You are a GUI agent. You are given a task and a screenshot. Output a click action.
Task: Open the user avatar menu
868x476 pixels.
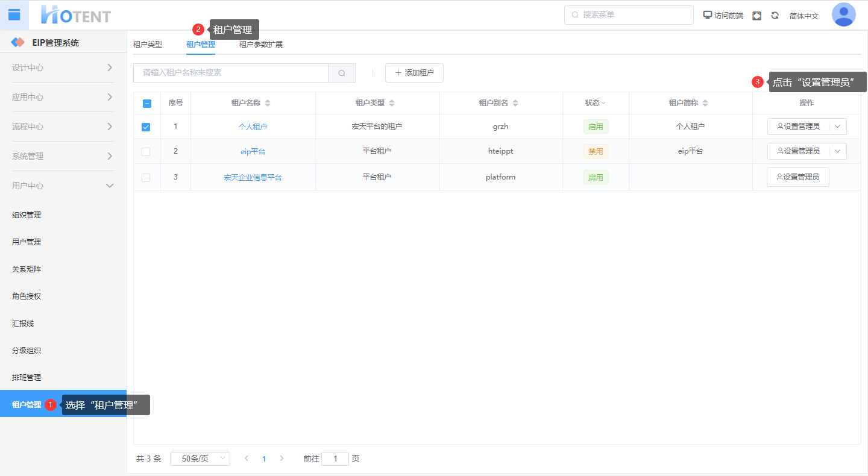pyautogui.click(x=844, y=15)
